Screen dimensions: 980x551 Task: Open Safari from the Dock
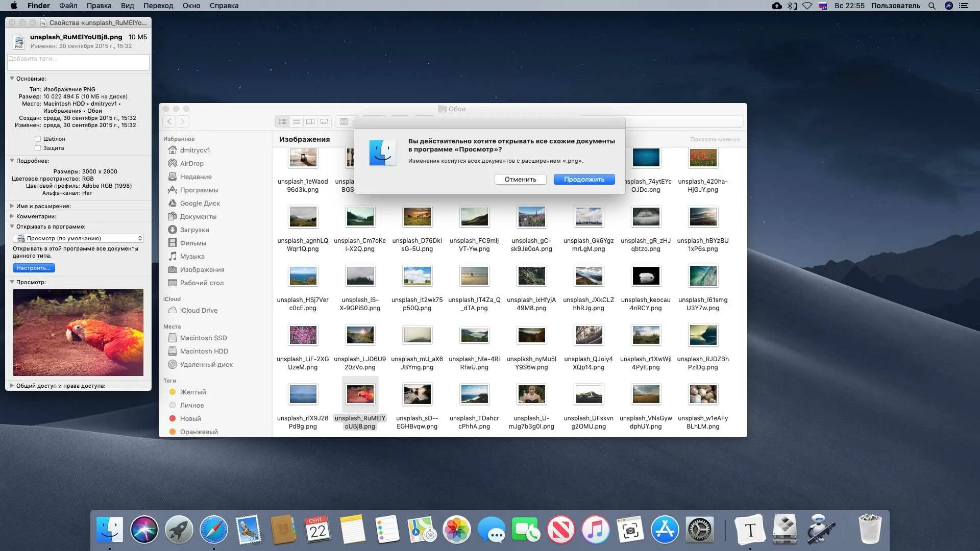click(213, 530)
